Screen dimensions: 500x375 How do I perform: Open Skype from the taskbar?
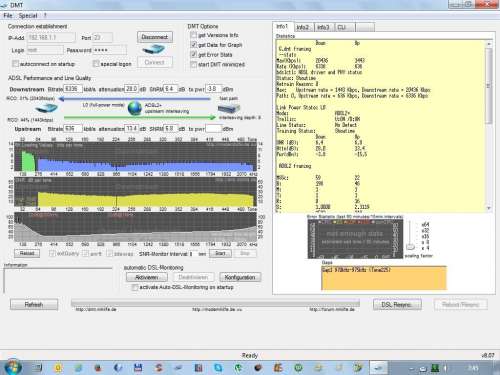pyautogui.click(x=218, y=368)
